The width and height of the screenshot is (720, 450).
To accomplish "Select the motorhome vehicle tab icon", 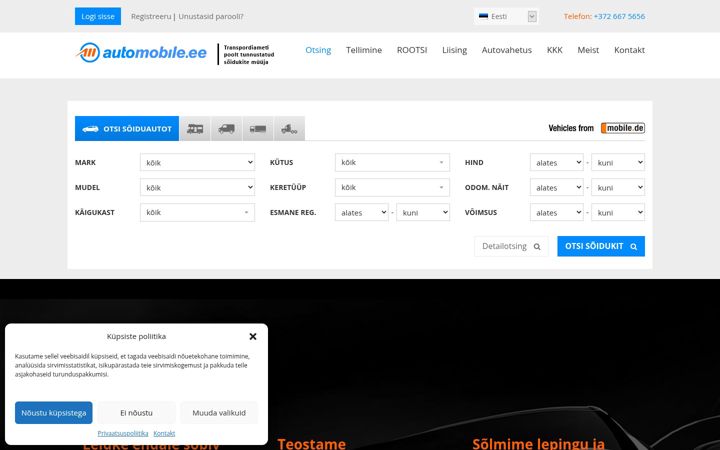I will [x=195, y=129].
